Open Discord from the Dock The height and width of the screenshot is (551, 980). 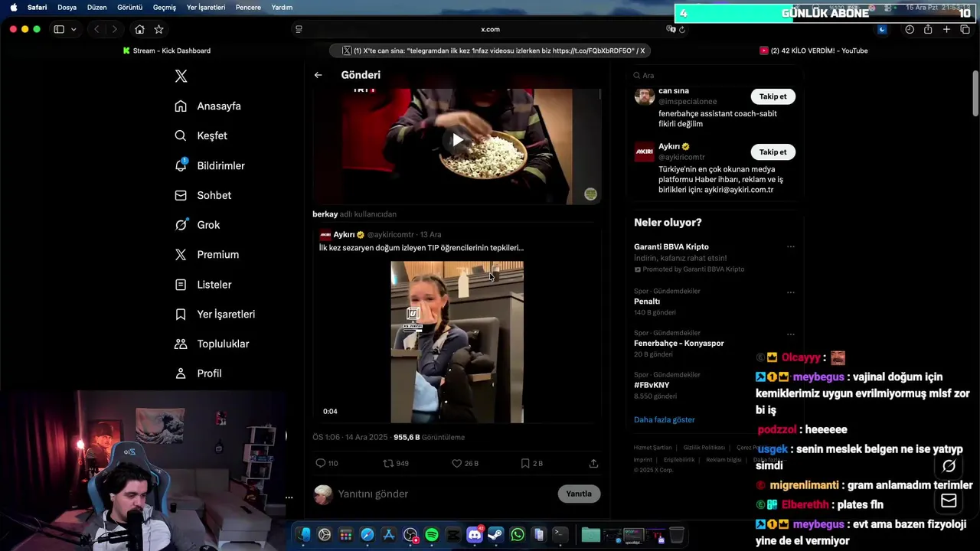point(474,534)
